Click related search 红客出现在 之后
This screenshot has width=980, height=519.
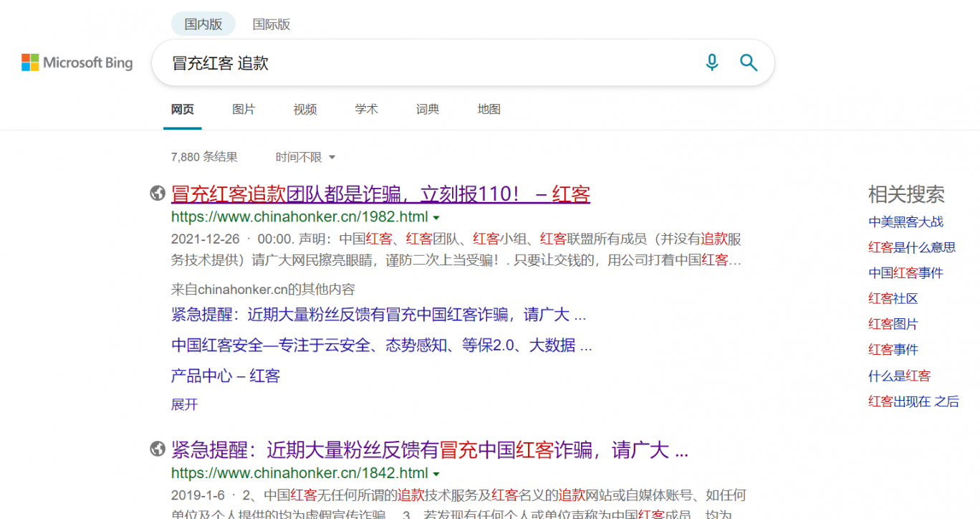pos(913,401)
